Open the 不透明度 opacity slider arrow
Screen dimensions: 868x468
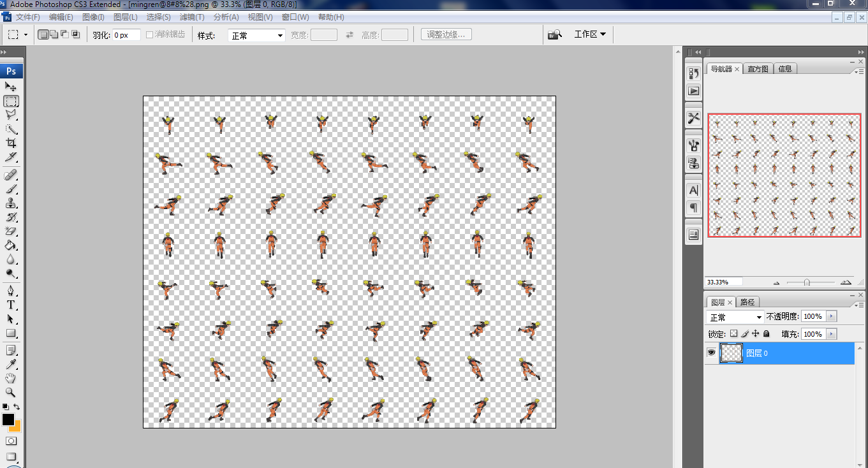point(830,316)
